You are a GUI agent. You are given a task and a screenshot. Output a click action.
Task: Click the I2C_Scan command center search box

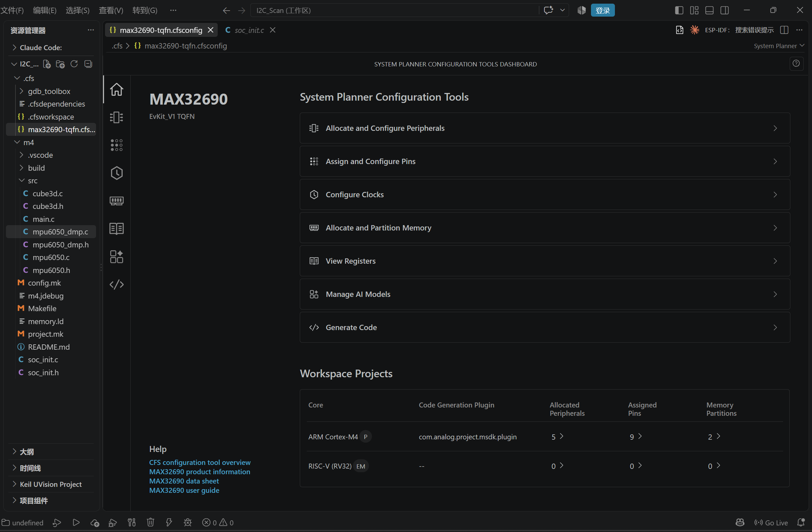(x=395, y=10)
